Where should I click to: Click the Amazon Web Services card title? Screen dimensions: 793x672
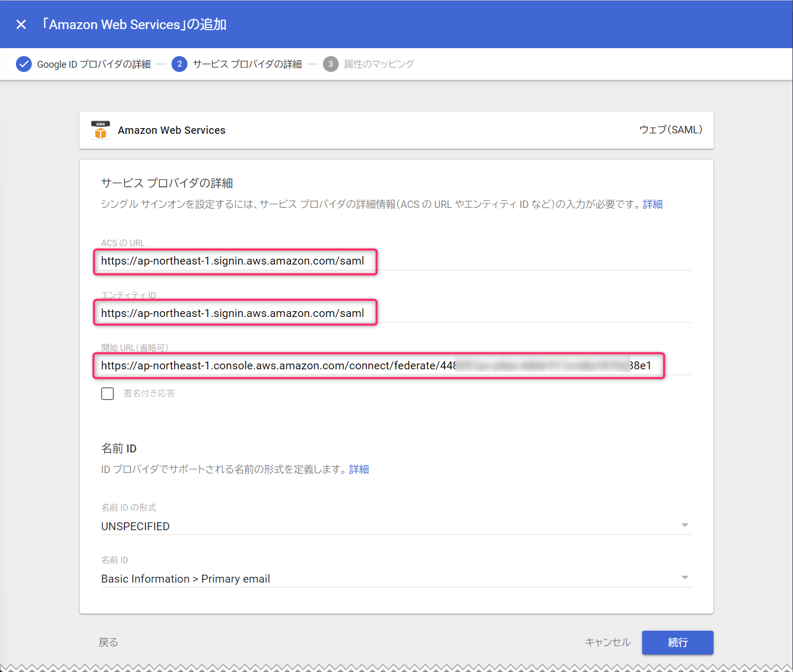pos(172,130)
